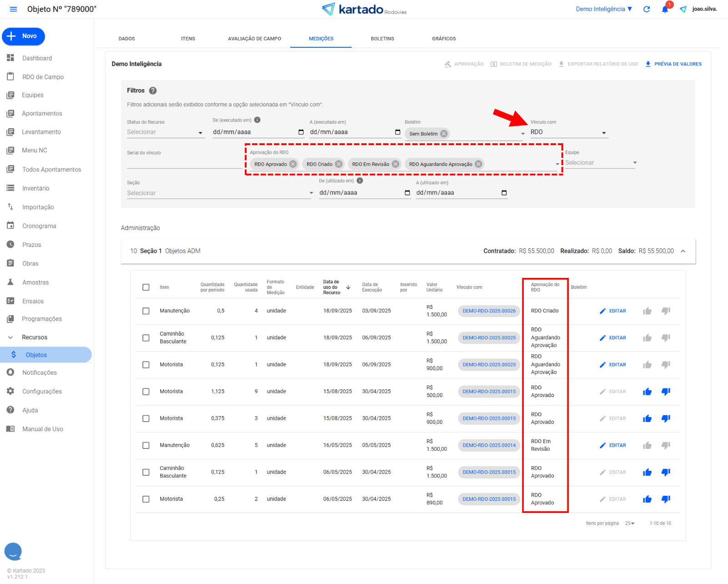Viewport: 728px width, 584px height.
Task: Open the Vínculo com dropdown
Action: coord(568,132)
